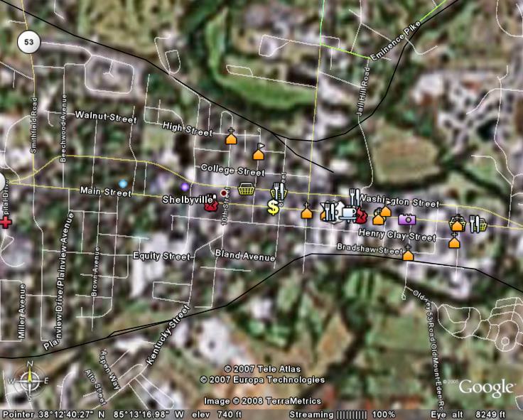Select the coffee cup cafe marker

tap(347, 212)
